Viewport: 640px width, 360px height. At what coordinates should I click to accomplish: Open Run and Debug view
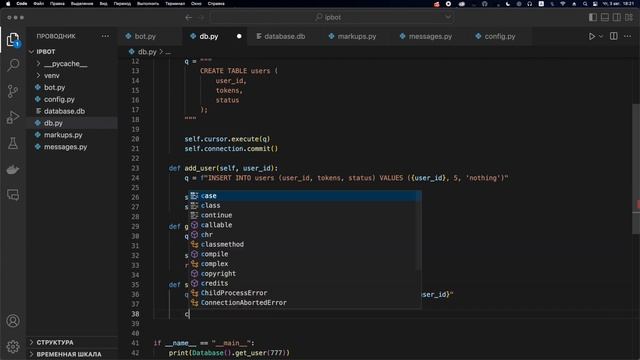13,117
